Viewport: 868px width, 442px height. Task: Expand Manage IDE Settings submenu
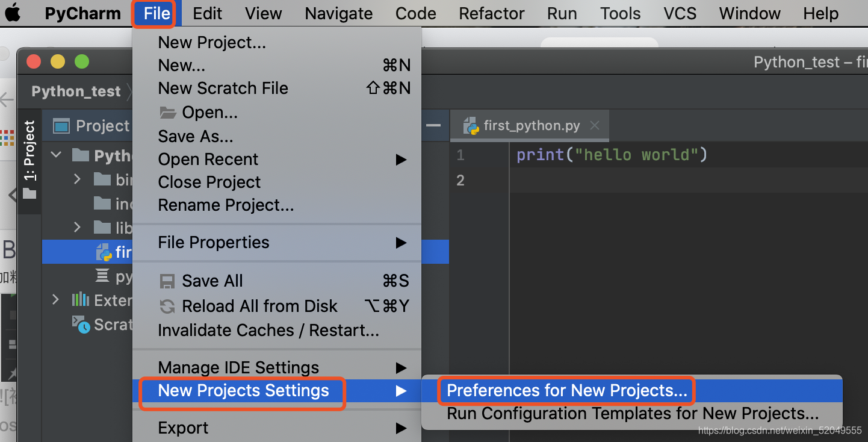(x=277, y=367)
